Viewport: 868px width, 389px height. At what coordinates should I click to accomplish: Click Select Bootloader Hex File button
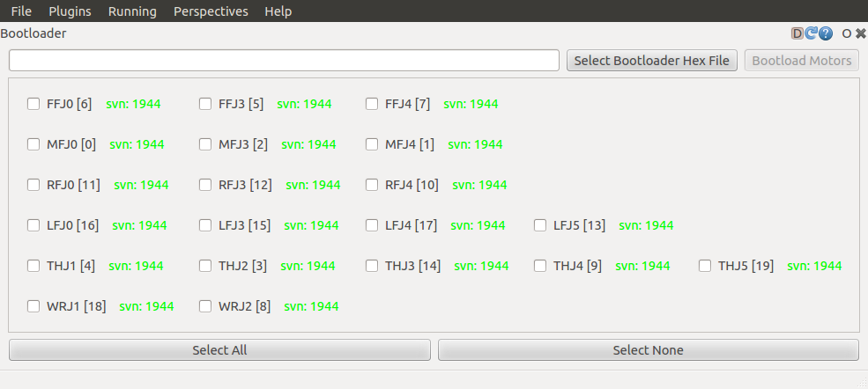[x=651, y=60]
